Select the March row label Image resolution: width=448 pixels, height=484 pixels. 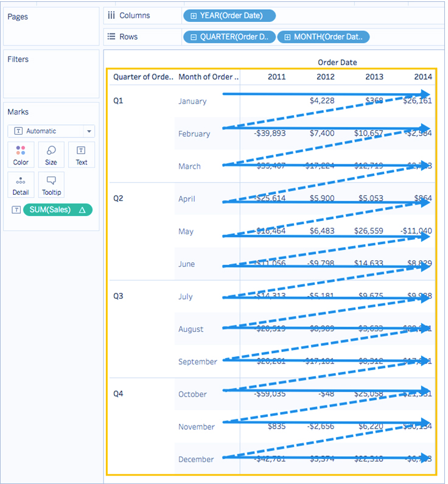point(189,166)
